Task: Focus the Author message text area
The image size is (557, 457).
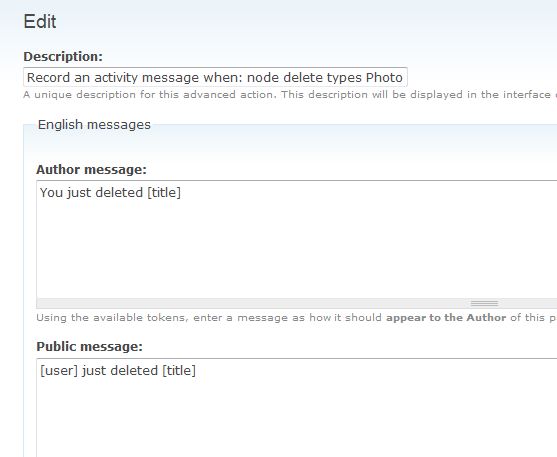Action: point(297,240)
